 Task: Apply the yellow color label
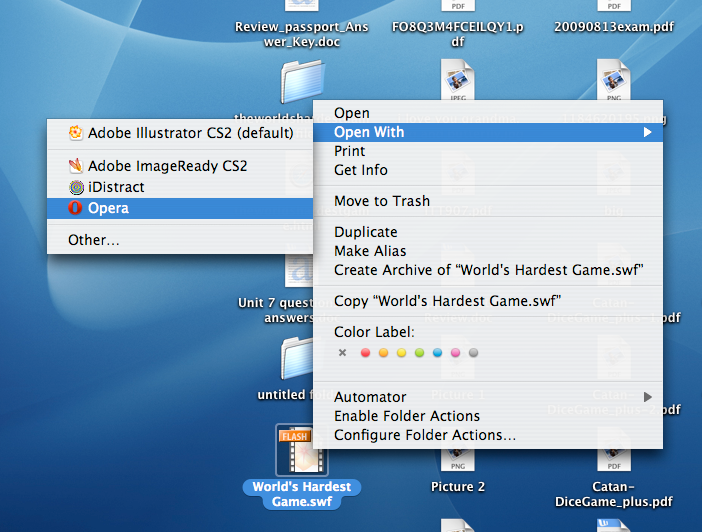click(402, 353)
